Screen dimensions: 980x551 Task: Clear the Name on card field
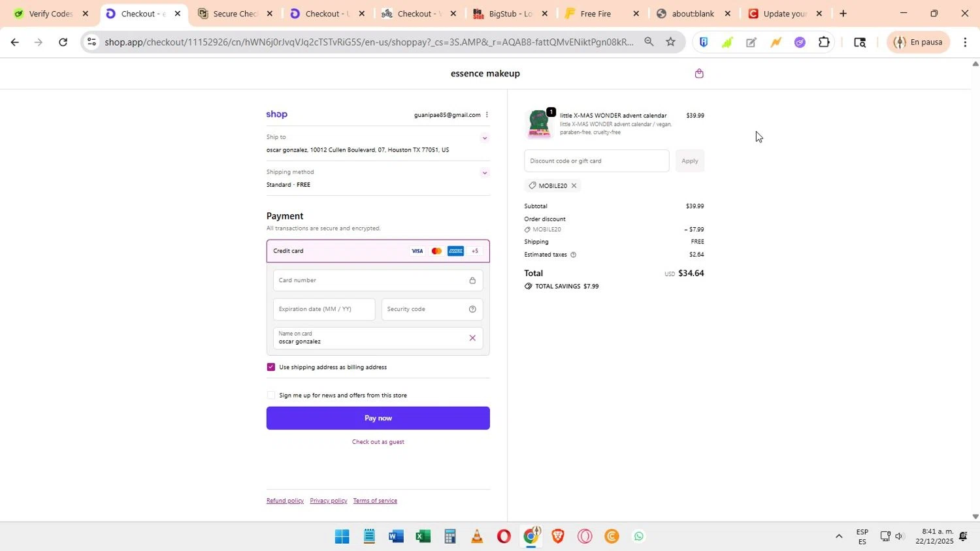[x=472, y=338]
